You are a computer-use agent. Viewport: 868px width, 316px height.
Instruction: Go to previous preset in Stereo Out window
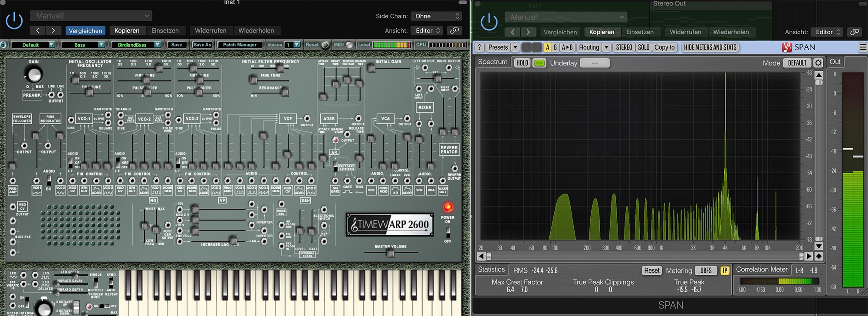[x=513, y=32]
